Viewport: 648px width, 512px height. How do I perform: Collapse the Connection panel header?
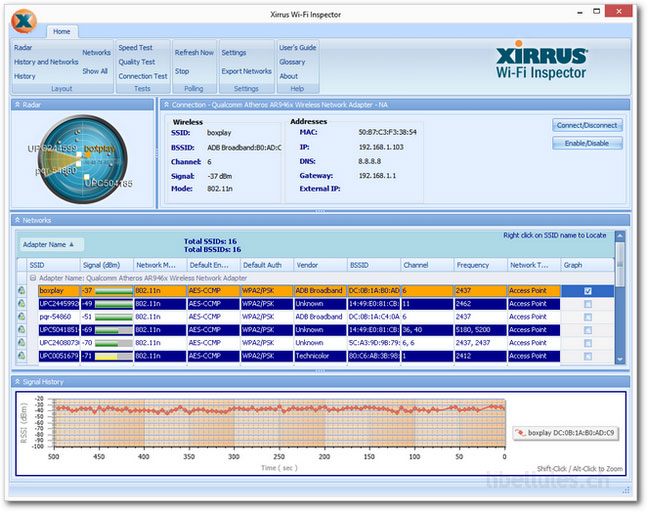(x=166, y=105)
